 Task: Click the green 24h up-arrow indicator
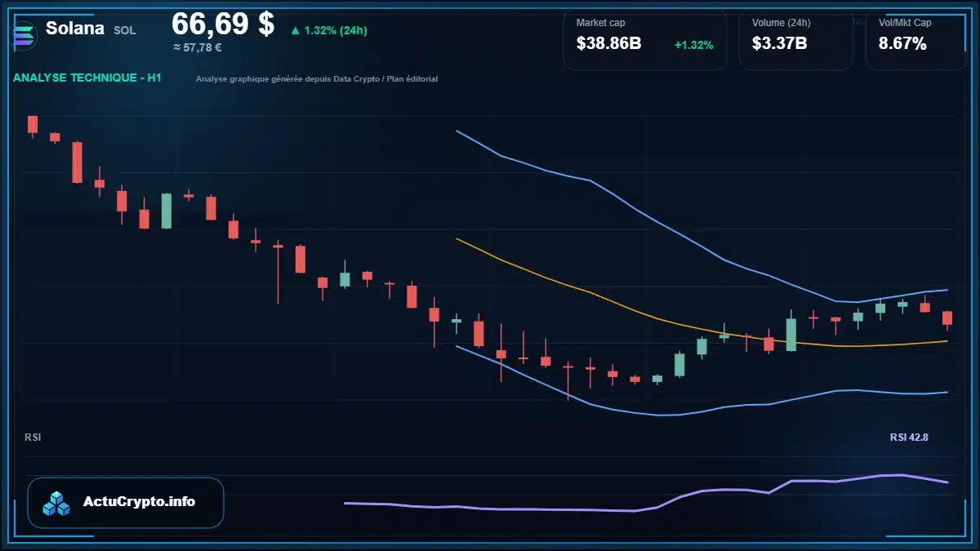tap(295, 31)
